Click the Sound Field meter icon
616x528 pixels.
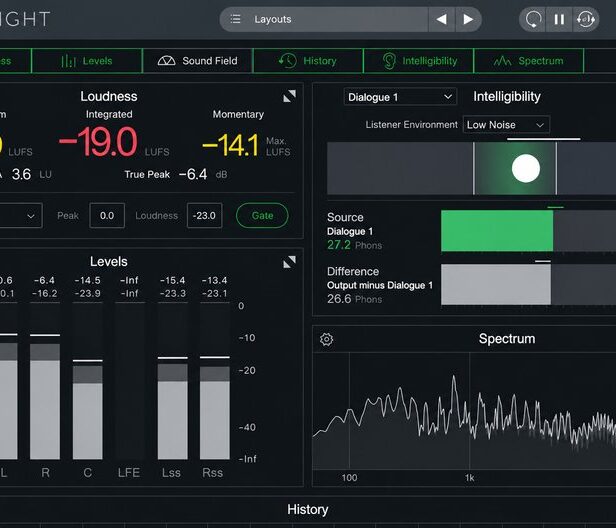(166, 61)
